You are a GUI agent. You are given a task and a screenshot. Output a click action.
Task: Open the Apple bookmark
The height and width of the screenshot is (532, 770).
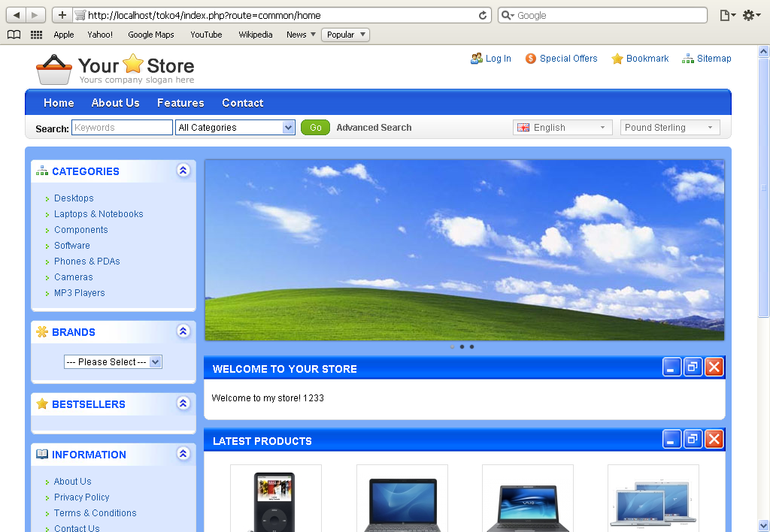(64, 35)
